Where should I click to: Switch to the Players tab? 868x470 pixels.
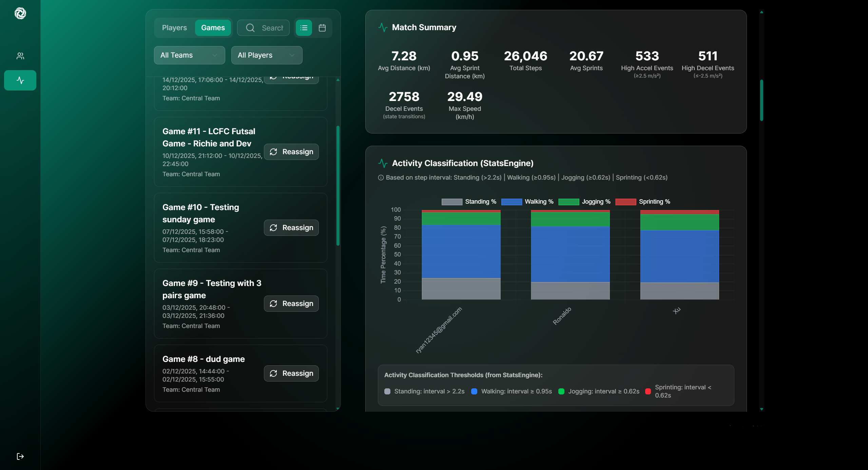[174, 28]
